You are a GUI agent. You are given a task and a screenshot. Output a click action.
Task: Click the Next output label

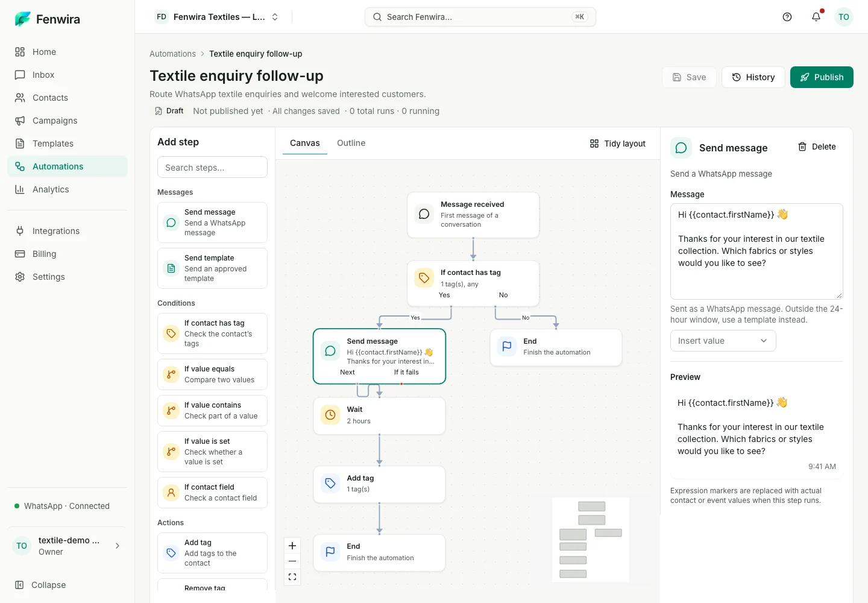tap(347, 372)
